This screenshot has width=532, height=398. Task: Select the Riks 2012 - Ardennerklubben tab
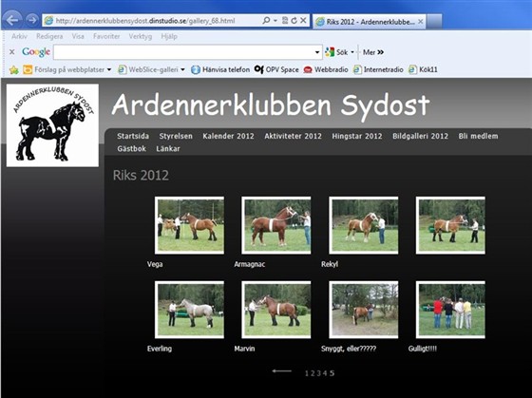pyautogui.click(x=369, y=22)
